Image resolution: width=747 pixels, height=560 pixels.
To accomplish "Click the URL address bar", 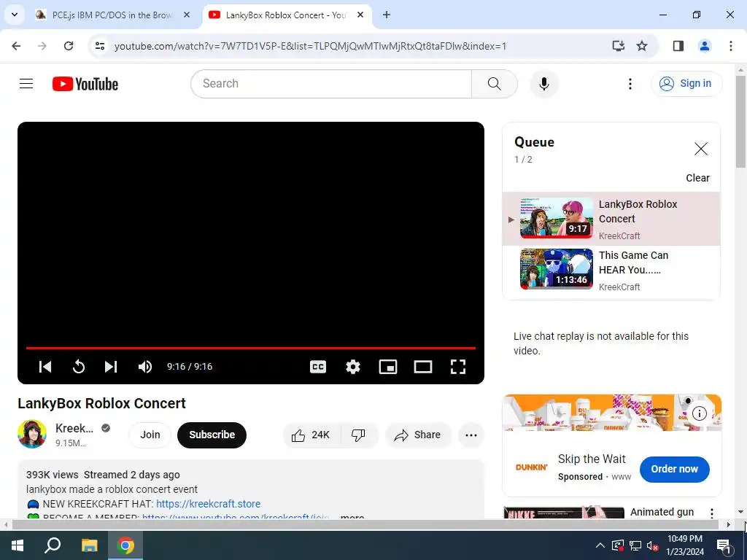I will (x=309, y=46).
